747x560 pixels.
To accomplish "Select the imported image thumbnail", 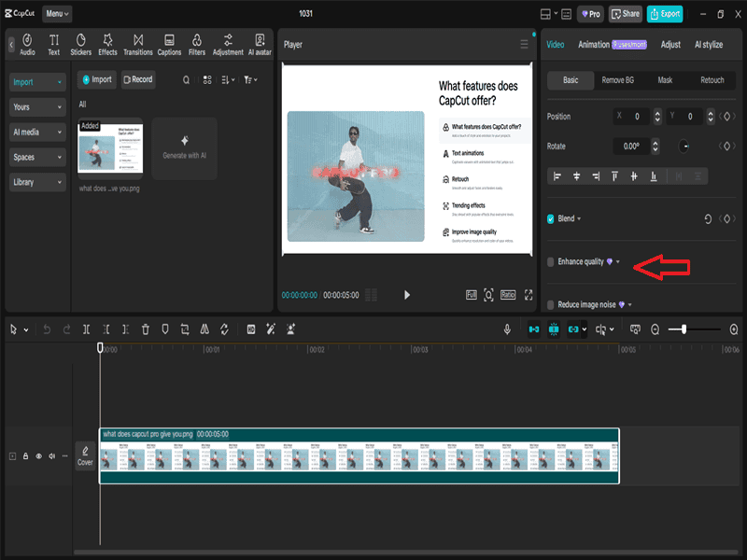I will (110, 148).
